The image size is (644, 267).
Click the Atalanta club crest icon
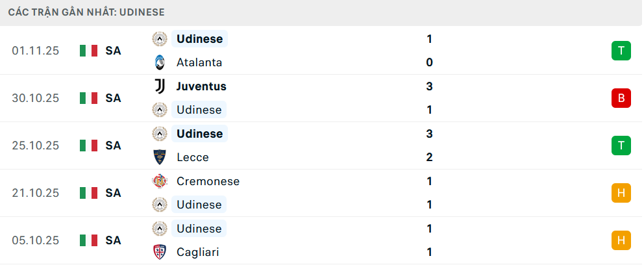click(159, 62)
